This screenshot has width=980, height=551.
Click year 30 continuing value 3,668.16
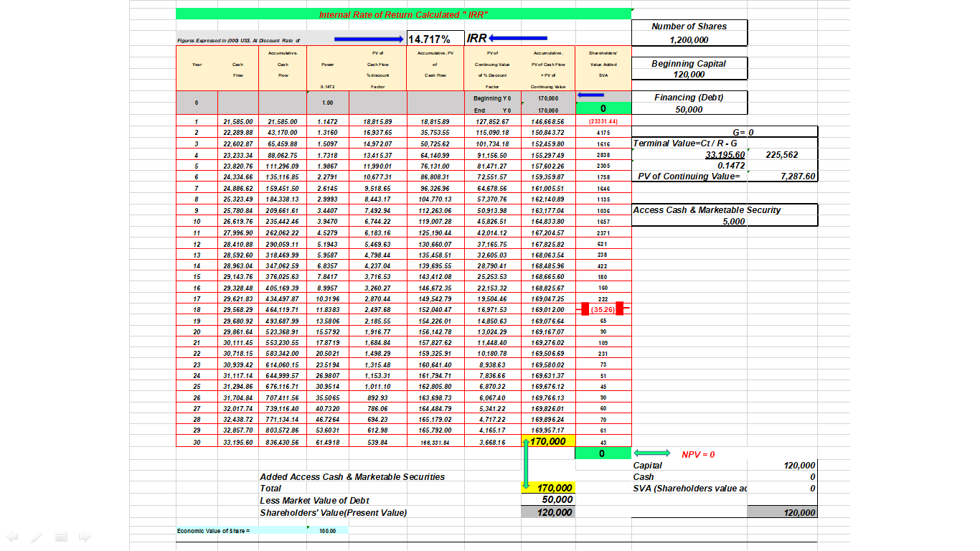tap(492, 443)
